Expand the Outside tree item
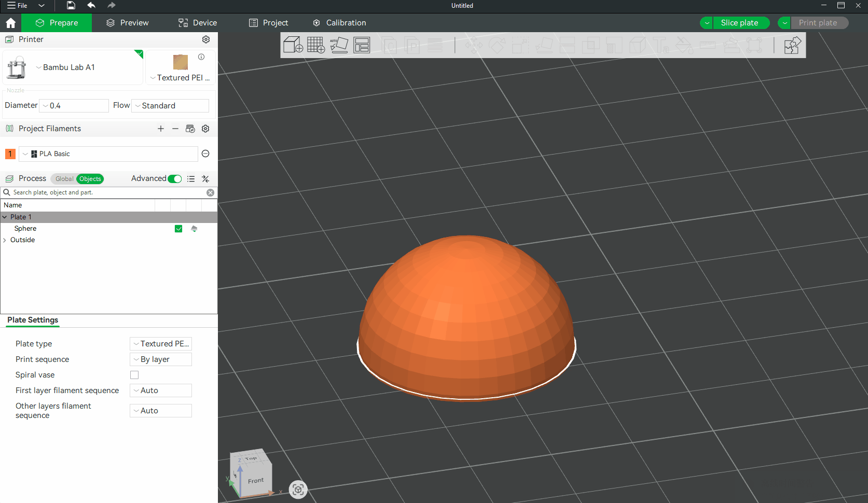The image size is (868, 503). click(5, 240)
